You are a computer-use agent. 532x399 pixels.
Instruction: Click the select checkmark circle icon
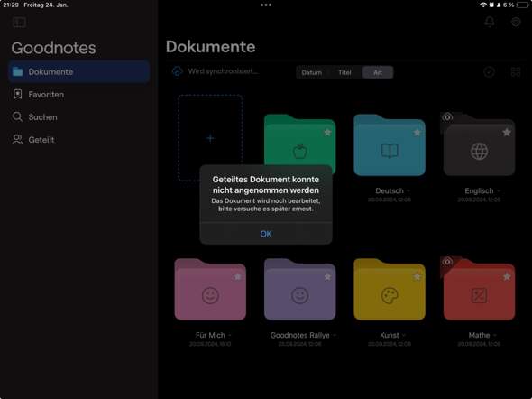point(489,72)
